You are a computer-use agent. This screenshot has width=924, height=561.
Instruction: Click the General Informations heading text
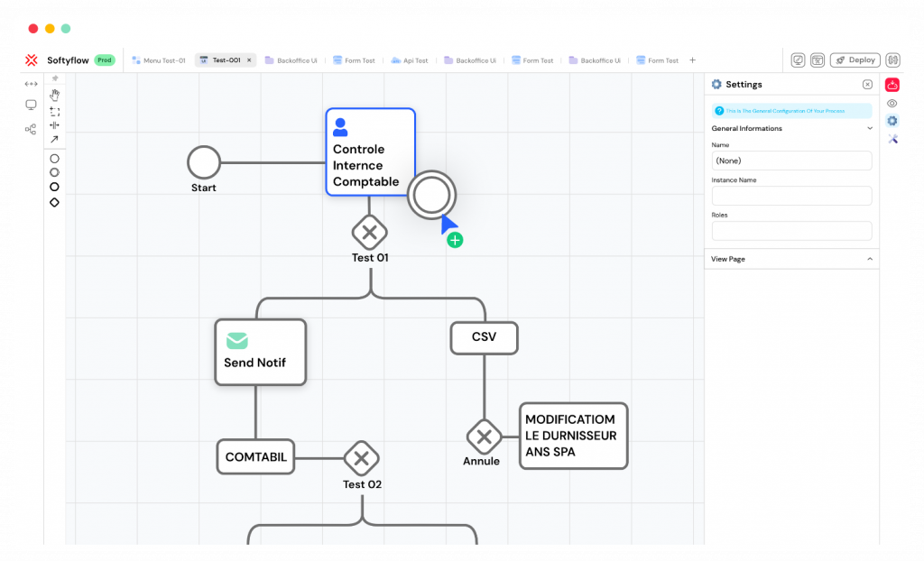pos(746,128)
